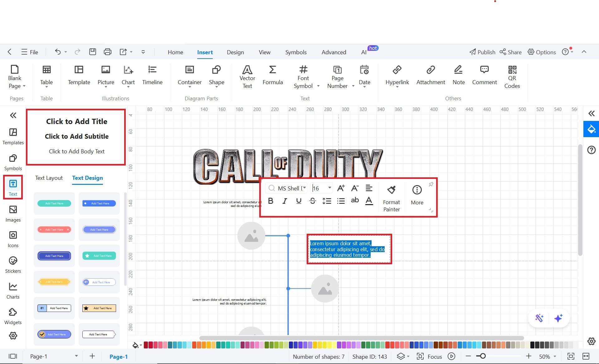Click the Publish button
This screenshot has width=599, height=364.
(x=482, y=52)
